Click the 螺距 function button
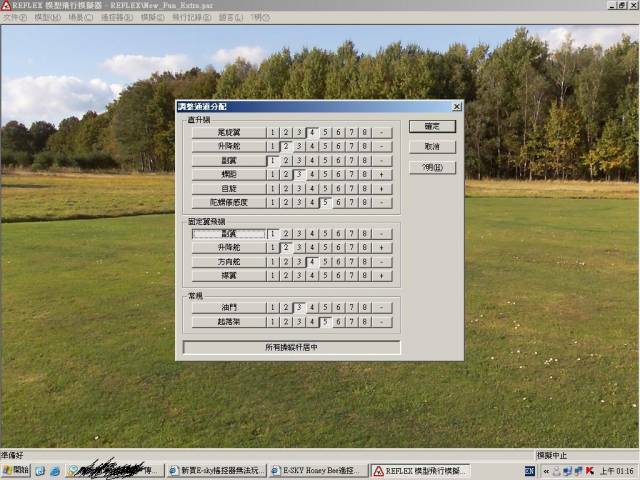The height and width of the screenshot is (480, 640). click(x=229, y=174)
